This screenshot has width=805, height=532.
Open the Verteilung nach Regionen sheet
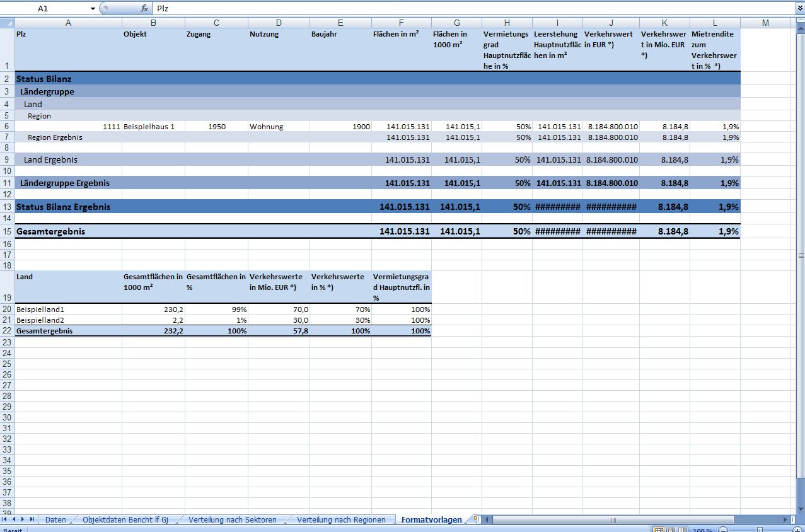coord(341,520)
